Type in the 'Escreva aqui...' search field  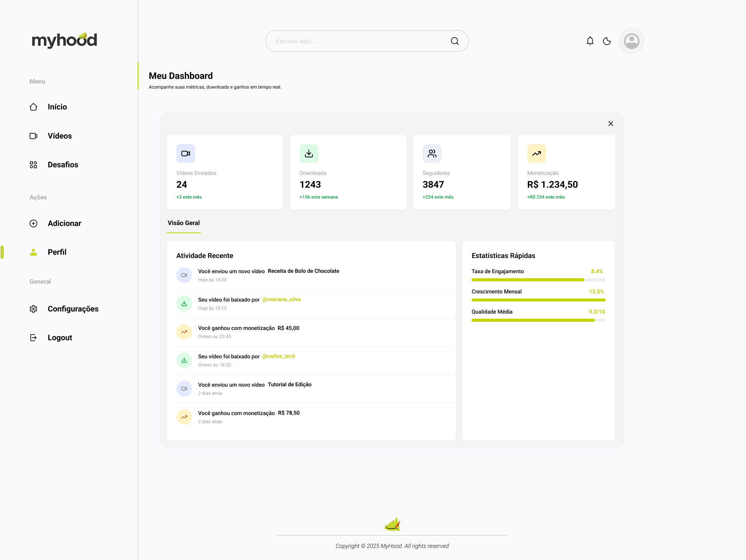click(x=357, y=41)
